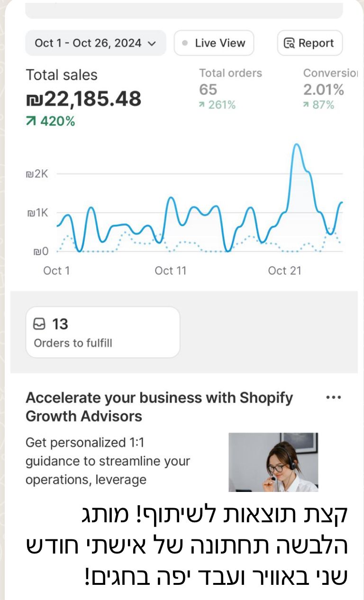Click the chevron arrow in date range selector
Screen dimensions: 364x600
point(152,44)
